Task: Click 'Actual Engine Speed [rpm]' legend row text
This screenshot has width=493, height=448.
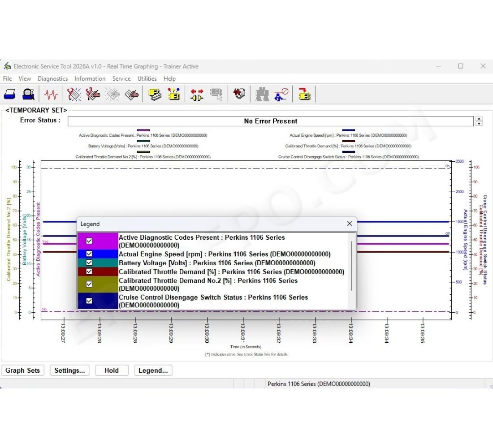Action: [x=225, y=254]
